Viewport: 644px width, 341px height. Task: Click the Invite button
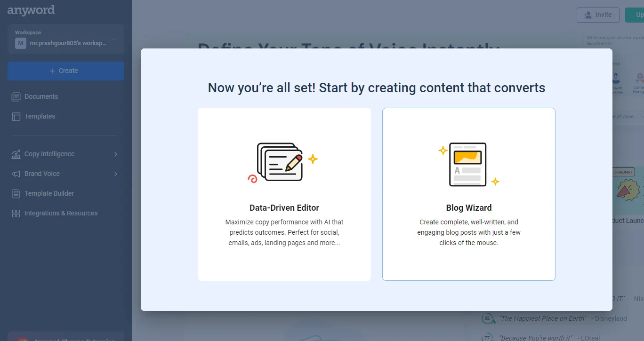[x=598, y=15]
